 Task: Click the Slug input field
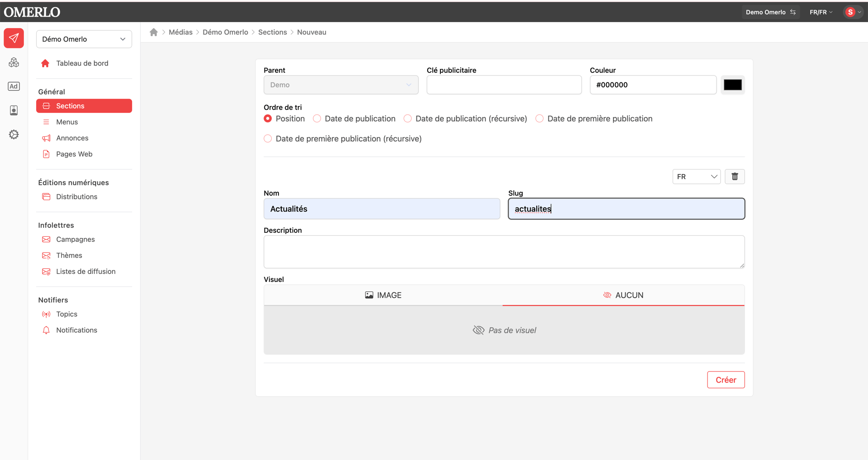tap(626, 209)
